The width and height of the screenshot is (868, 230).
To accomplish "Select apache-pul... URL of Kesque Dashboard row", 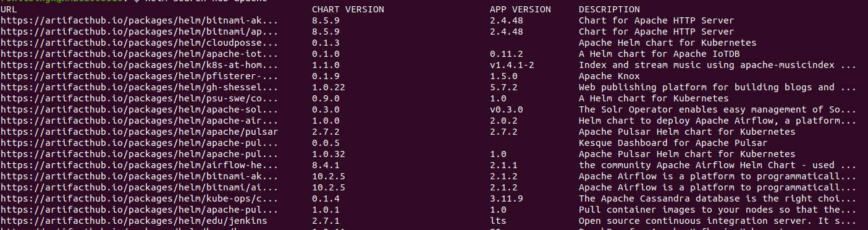I will tap(139, 143).
